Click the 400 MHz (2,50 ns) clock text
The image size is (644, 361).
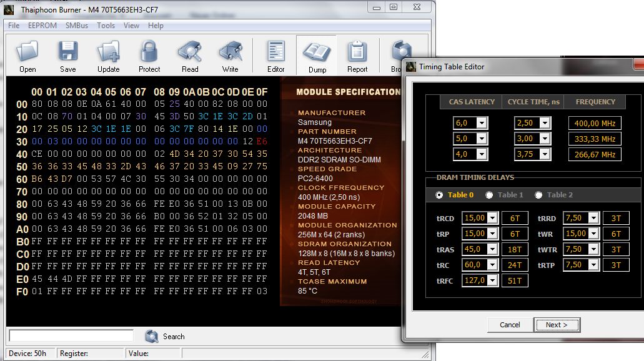click(329, 197)
